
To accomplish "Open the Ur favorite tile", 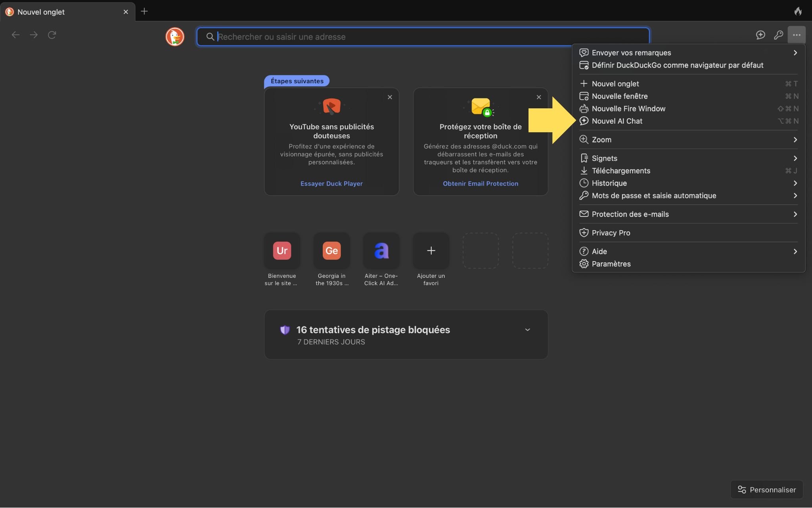I will coord(282,250).
